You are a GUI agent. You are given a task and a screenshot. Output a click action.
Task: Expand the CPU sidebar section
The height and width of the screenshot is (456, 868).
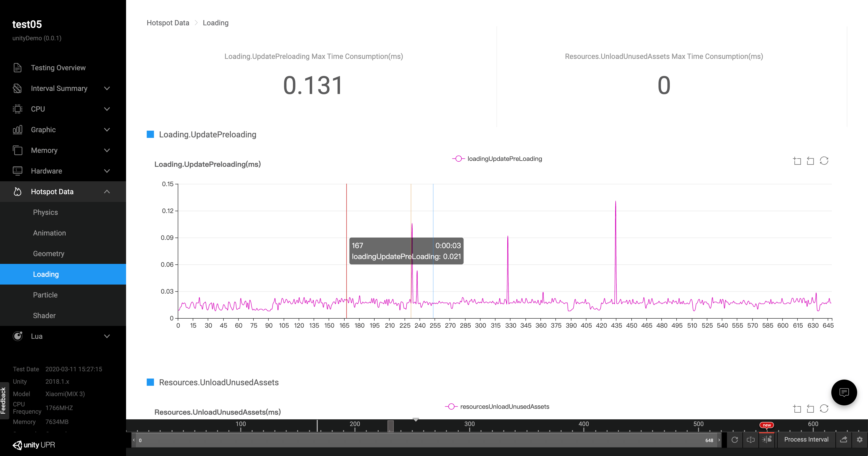pos(63,109)
